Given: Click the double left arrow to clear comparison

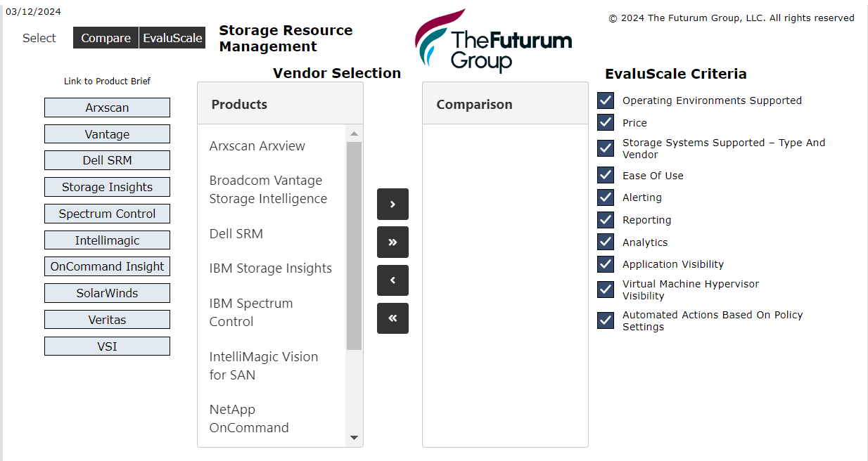Looking at the screenshot, I should pyautogui.click(x=392, y=318).
